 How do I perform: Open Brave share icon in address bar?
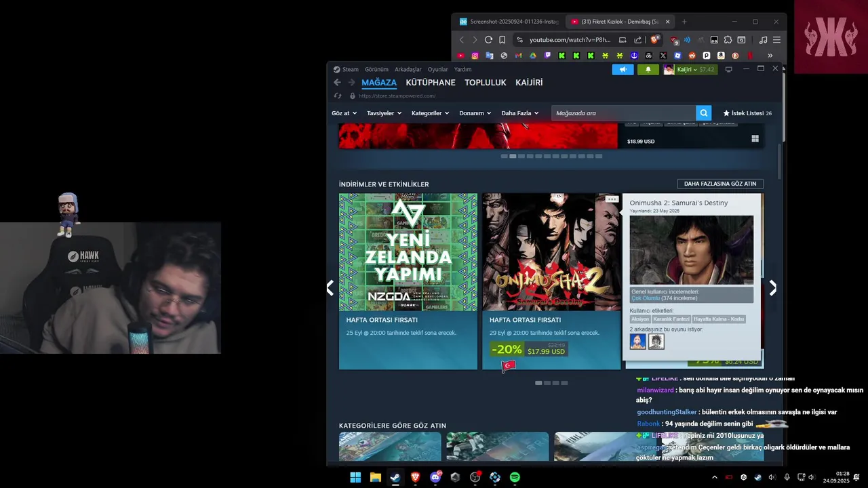[637, 40]
